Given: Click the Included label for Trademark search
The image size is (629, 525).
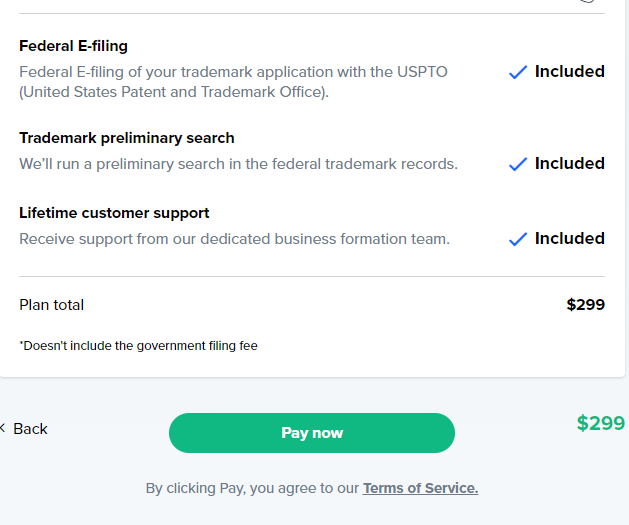Looking at the screenshot, I should [569, 164].
